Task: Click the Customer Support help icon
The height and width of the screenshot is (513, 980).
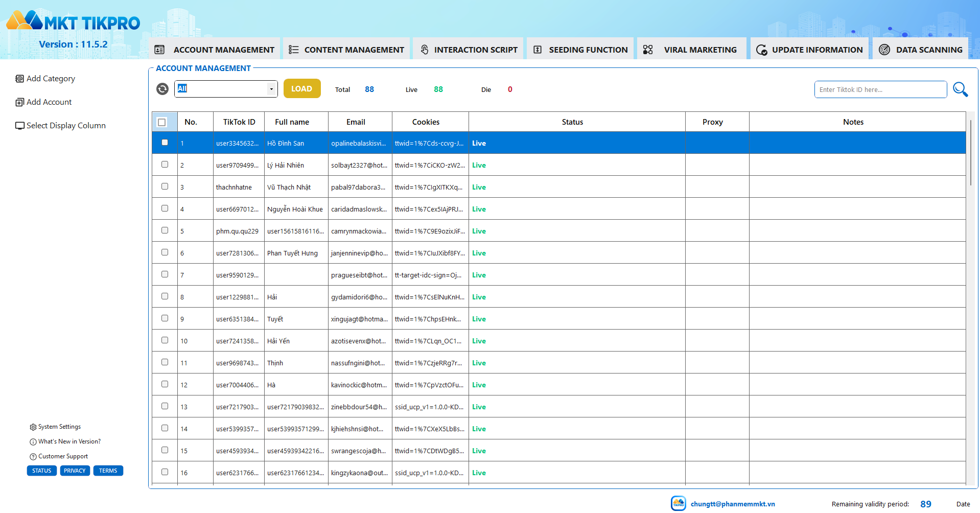Action: click(x=33, y=457)
